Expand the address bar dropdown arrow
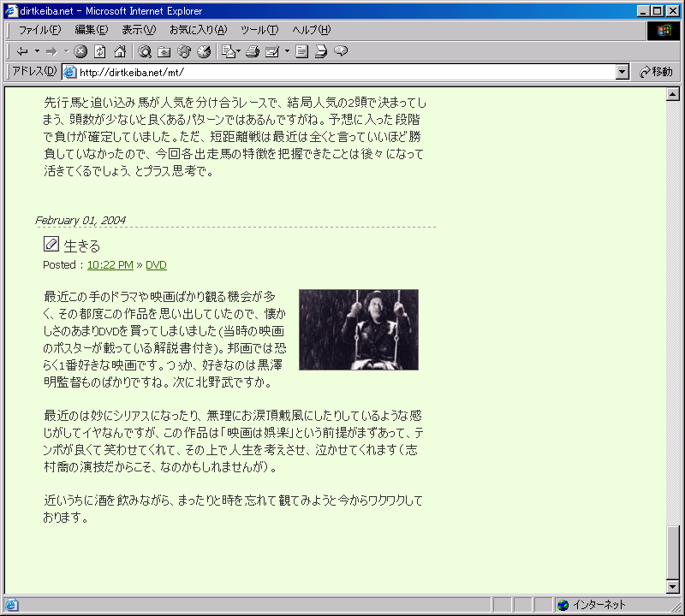Viewport: 685px width, 616px height. point(622,72)
